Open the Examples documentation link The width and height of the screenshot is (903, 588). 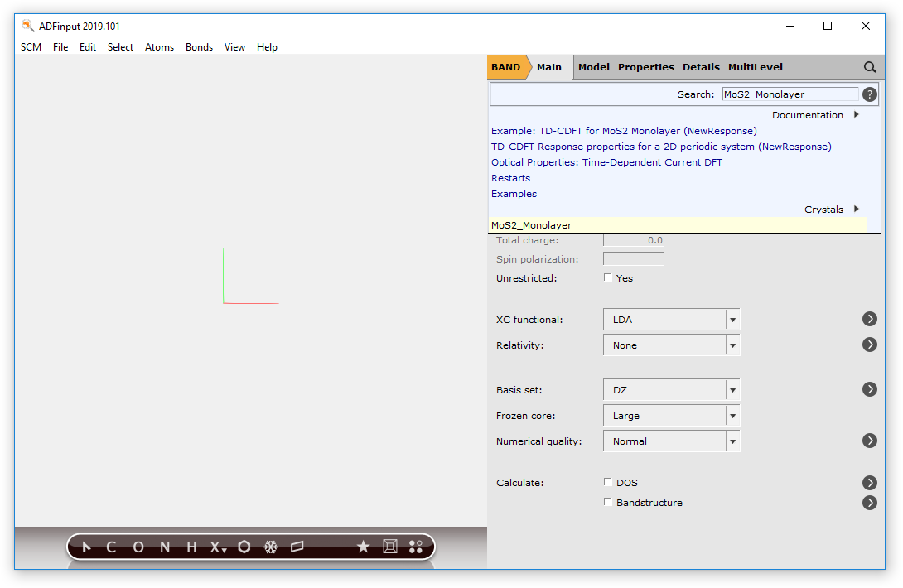point(514,194)
